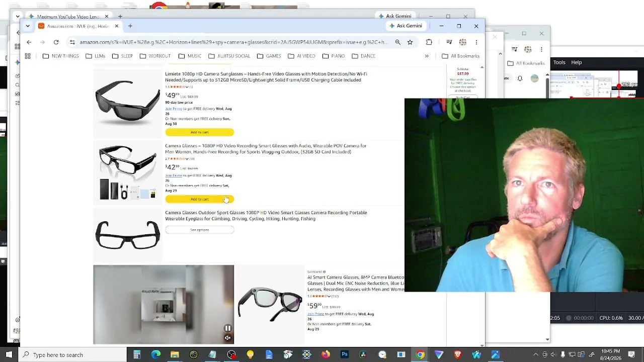Open the camera glasses with accessories thumbnail
Screen dimensions: 644x362
[127, 172]
